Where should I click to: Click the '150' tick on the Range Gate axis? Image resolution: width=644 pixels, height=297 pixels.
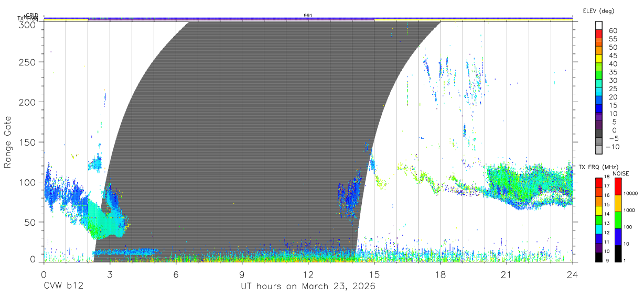pos(28,142)
